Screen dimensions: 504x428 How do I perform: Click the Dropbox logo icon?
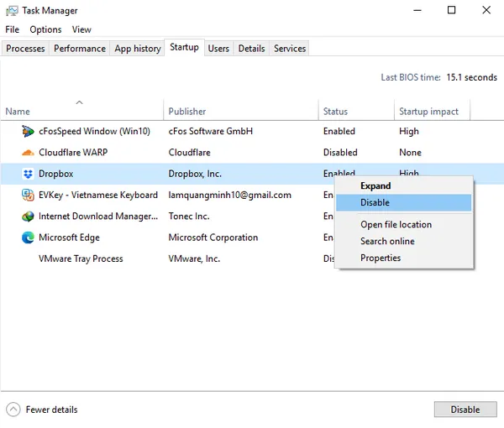tap(28, 174)
